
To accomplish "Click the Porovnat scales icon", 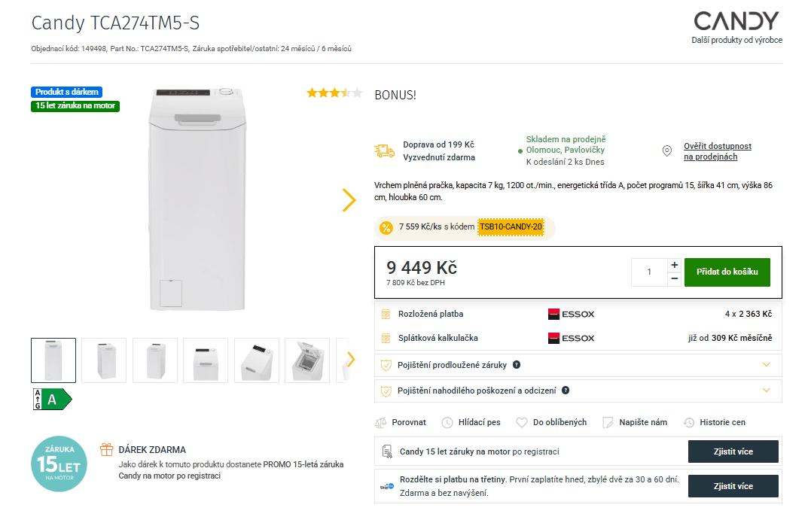I will click(x=381, y=423).
